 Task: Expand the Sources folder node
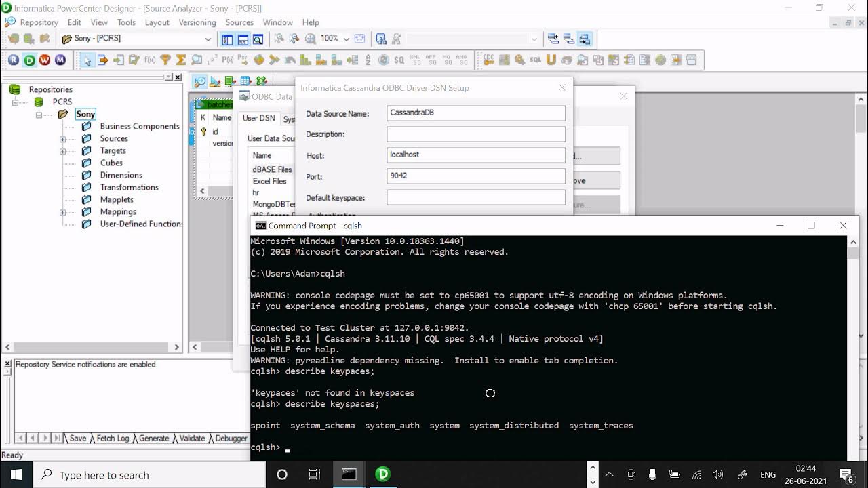click(62, 139)
